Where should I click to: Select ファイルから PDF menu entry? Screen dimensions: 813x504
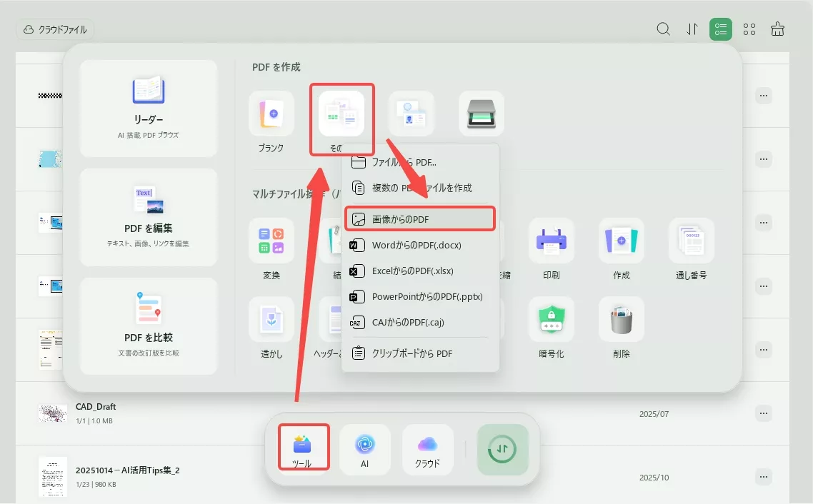tap(420, 162)
